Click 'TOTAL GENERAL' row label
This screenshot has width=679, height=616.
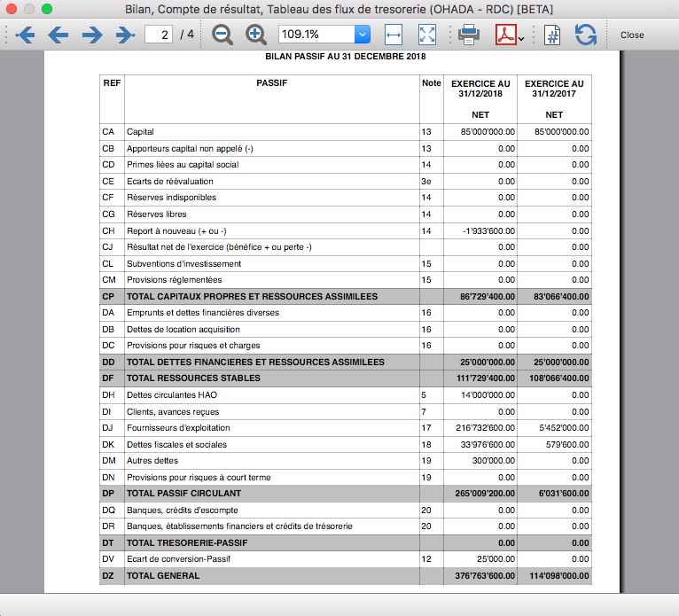pos(163,576)
